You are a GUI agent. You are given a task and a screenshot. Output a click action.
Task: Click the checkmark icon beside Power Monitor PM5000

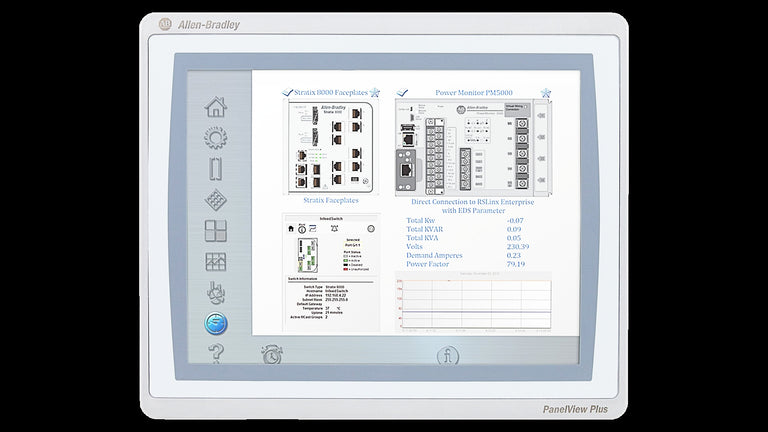pos(403,92)
